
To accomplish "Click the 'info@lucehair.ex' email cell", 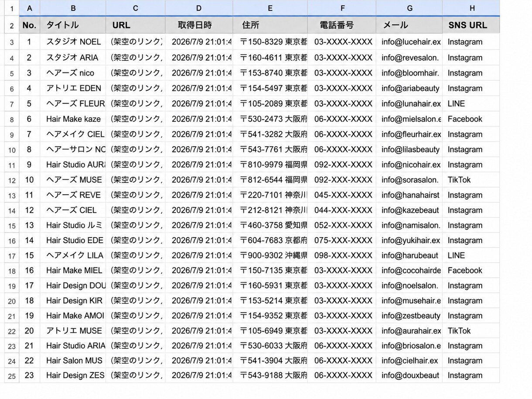I will [x=409, y=42].
